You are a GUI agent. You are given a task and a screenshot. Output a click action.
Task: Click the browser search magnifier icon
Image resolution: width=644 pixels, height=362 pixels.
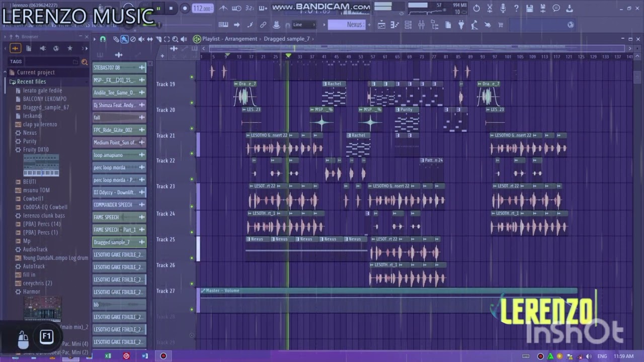pos(84,62)
